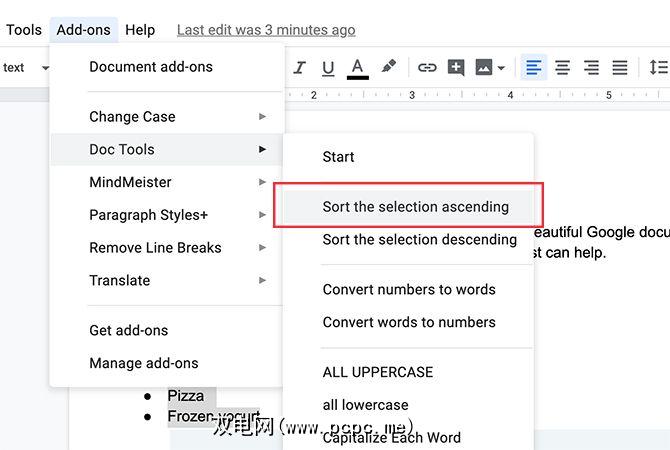Add a comment using plus icon
The height and width of the screenshot is (450, 670).
[456, 68]
